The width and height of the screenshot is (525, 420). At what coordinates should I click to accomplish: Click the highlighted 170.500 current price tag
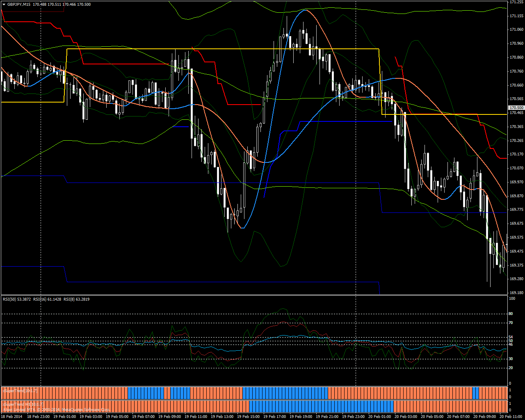516,107
